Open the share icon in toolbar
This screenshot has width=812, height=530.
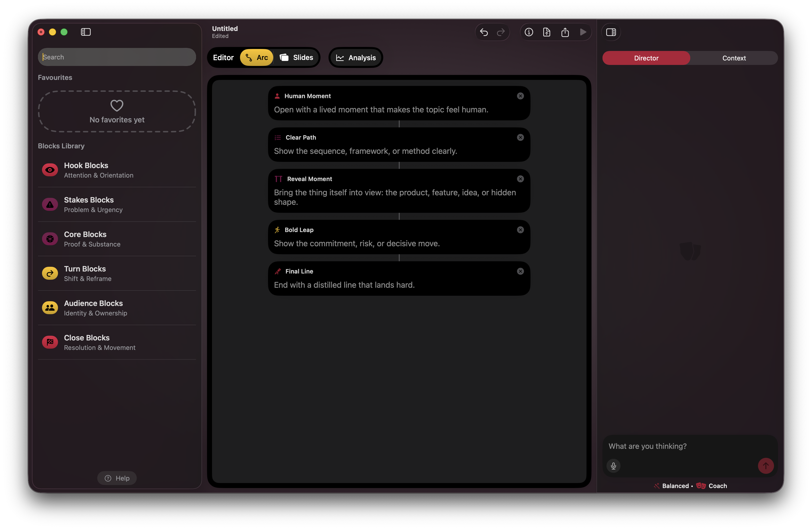pyautogui.click(x=565, y=32)
